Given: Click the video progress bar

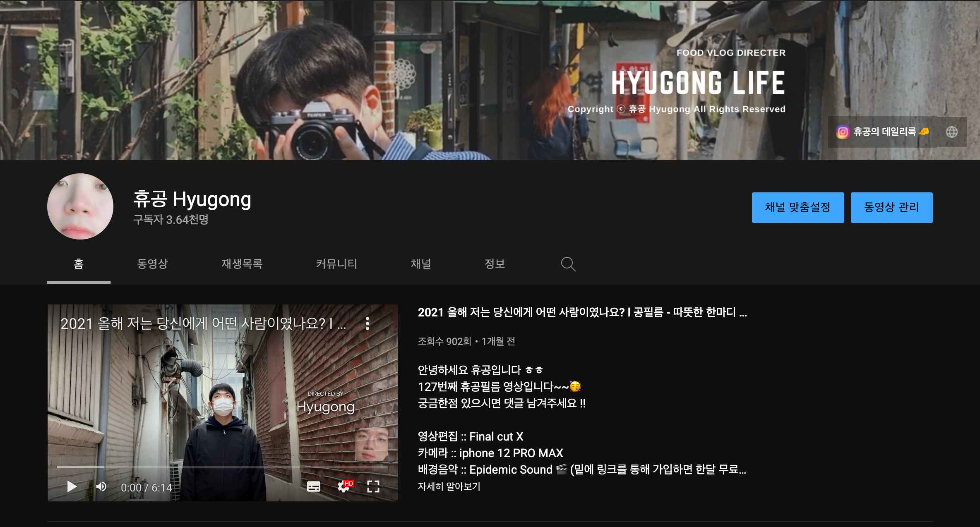Looking at the screenshot, I should [x=223, y=467].
